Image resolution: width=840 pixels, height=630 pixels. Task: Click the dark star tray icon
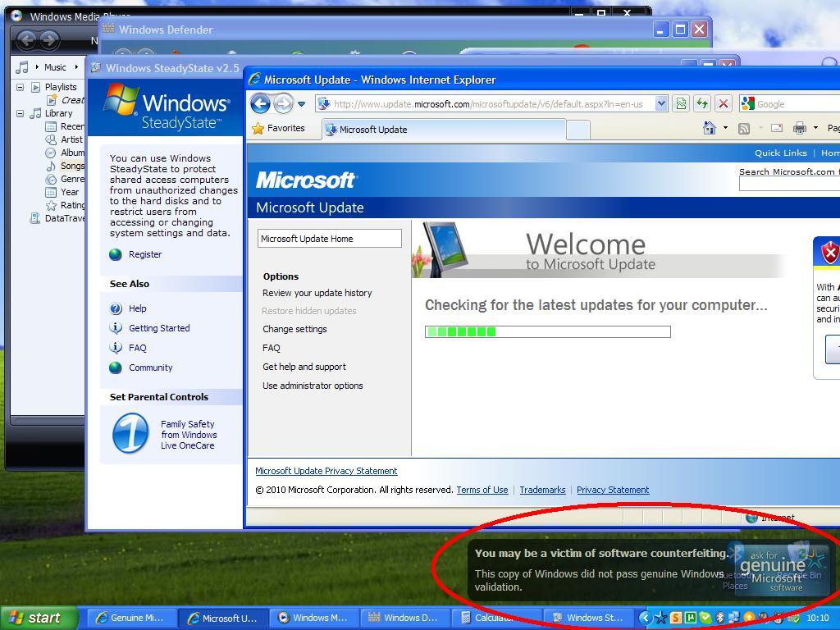[x=661, y=619]
